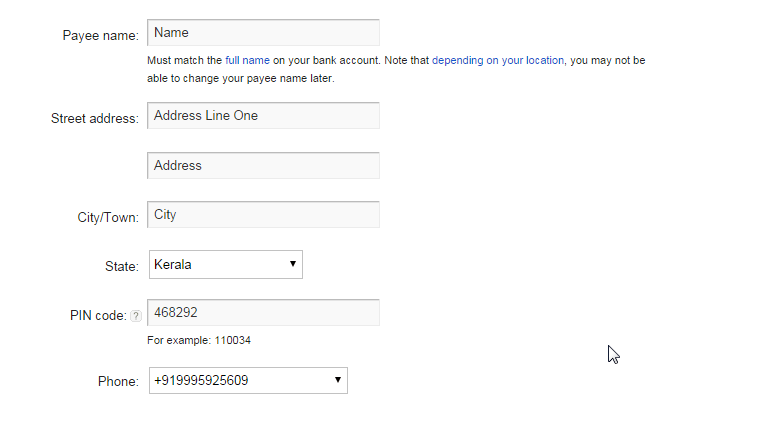The image size is (759, 426).
Task: Expand the Phone number dropdown arrow
Action: point(337,380)
